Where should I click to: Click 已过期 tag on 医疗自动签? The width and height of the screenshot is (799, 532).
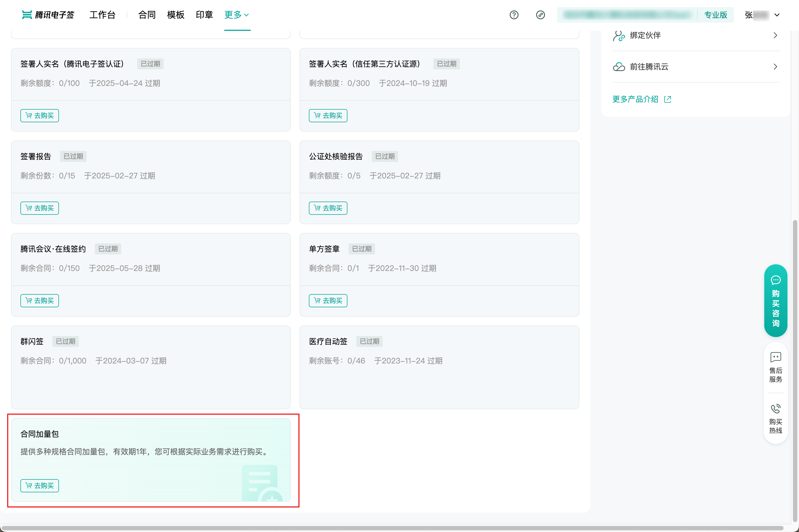coord(369,341)
